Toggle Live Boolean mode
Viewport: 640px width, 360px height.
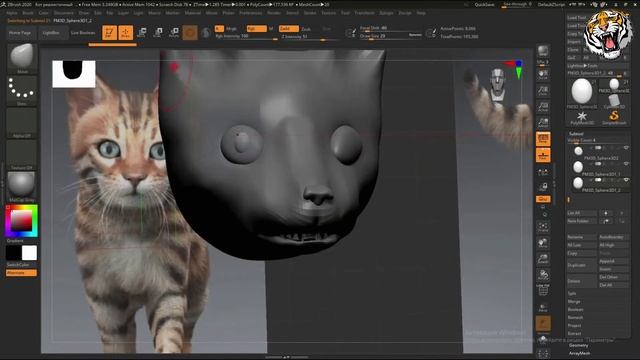click(x=83, y=33)
